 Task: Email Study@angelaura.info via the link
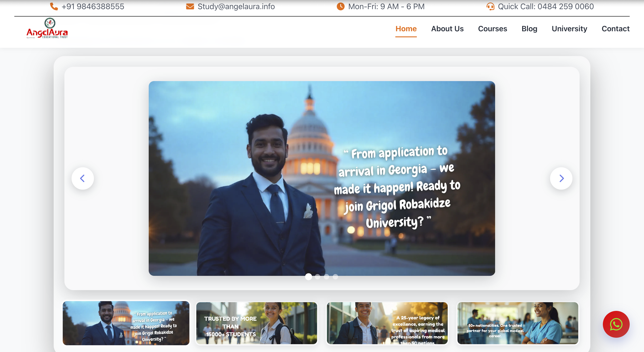[x=236, y=6]
